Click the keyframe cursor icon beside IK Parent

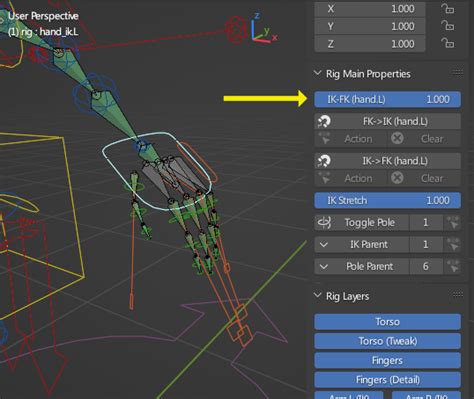point(453,244)
